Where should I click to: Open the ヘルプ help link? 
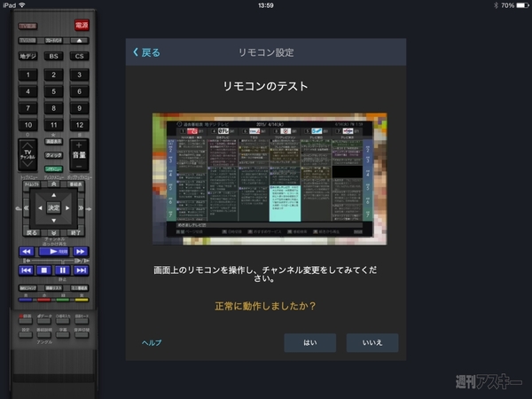152,342
